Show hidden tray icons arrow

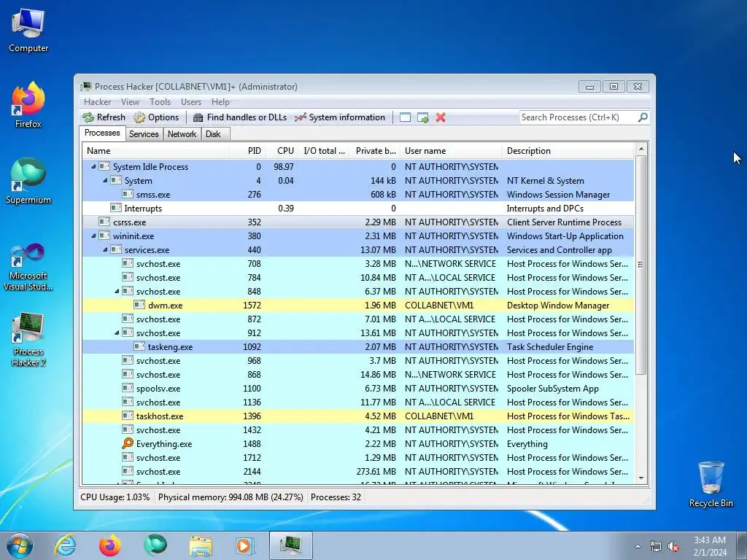click(x=638, y=546)
